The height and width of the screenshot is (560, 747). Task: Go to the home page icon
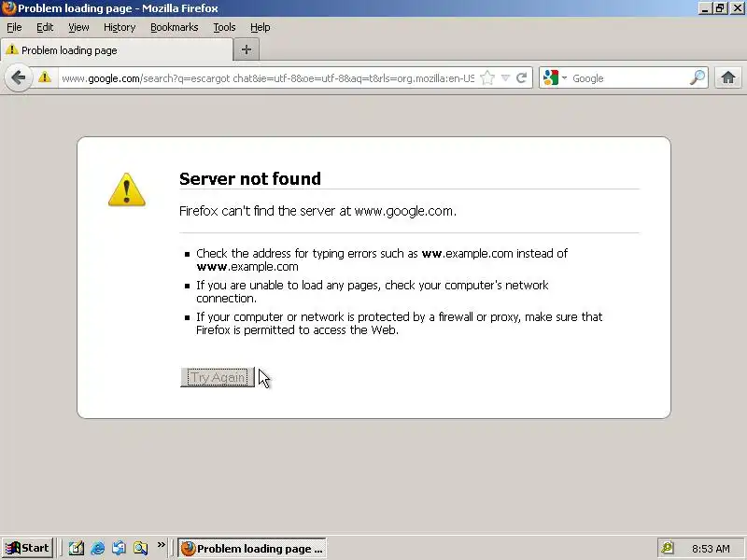(x=728, y=77)
